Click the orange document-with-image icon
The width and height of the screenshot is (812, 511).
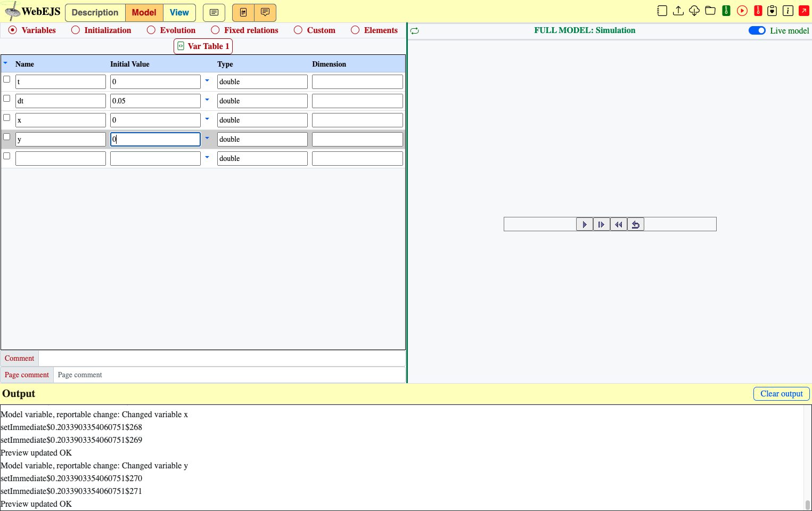[x=243, y=12]
